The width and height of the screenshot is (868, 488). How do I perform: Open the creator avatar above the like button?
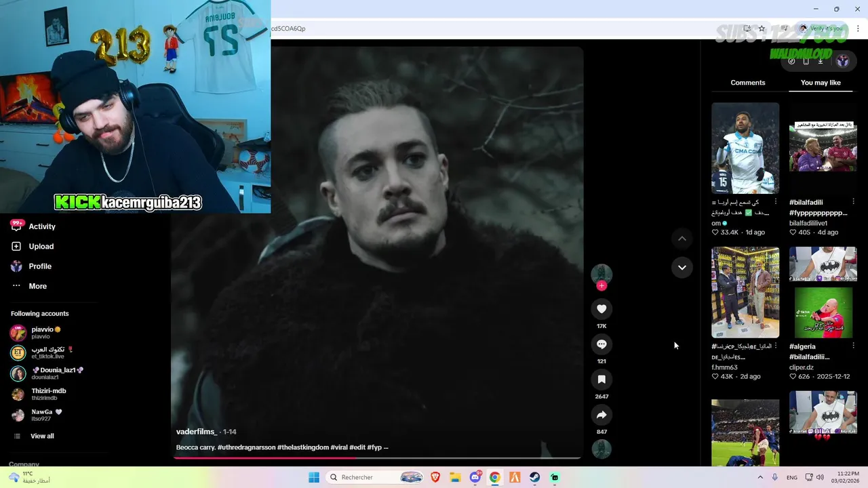pyautogui.click(x=601, y=274)
